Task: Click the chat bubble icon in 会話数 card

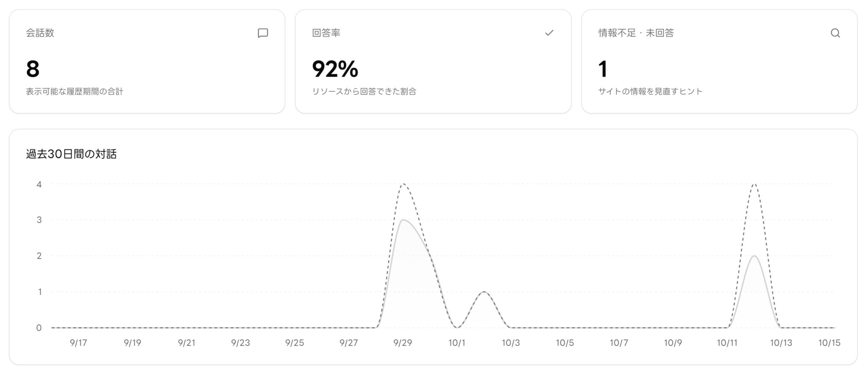Action: click(x=263, y=33)
